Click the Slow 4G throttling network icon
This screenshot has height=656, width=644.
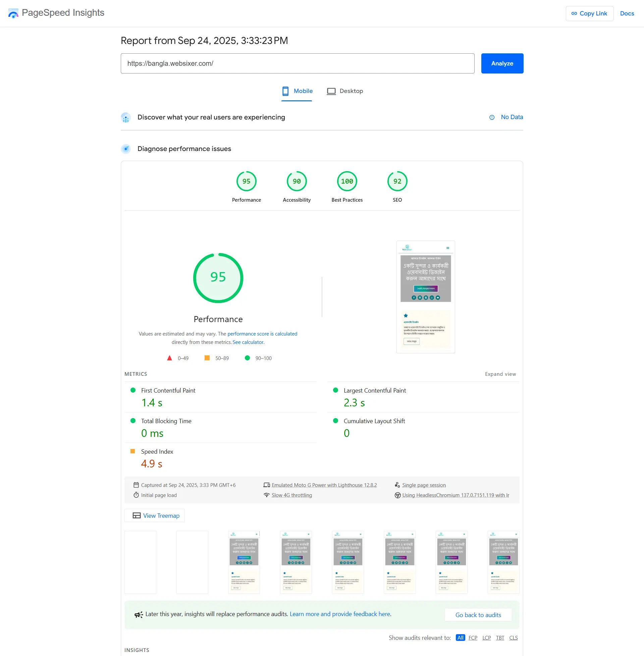[267, 495]
